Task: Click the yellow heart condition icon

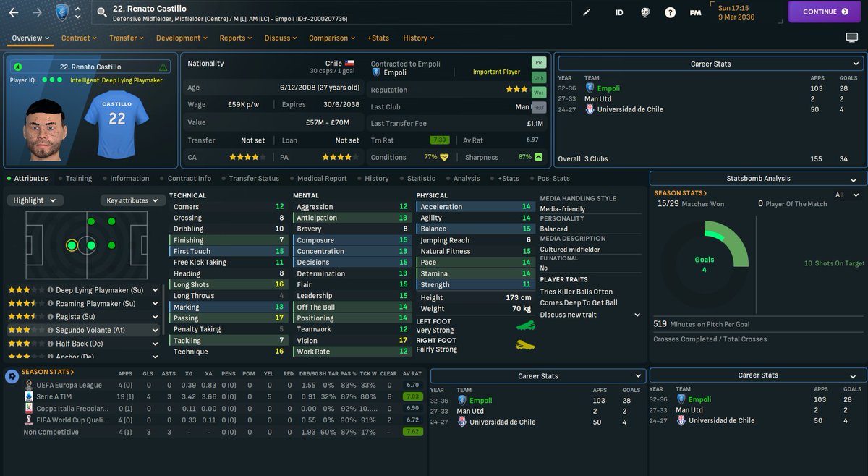Action: (x=444, y=157)
